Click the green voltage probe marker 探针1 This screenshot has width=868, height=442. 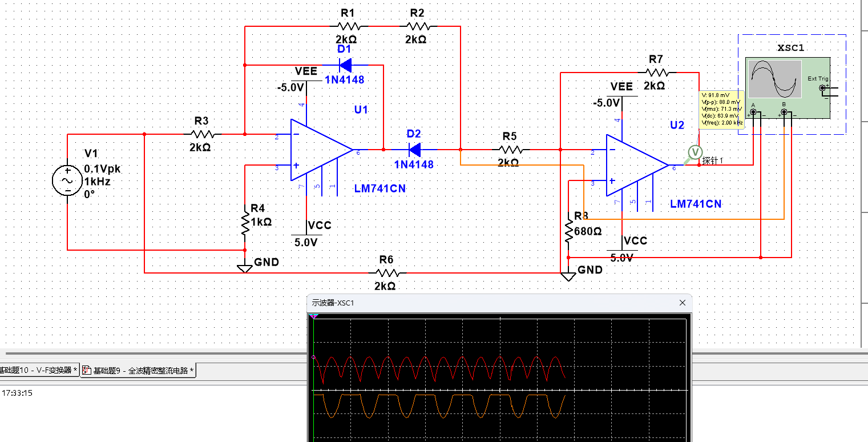coord(695,152)
